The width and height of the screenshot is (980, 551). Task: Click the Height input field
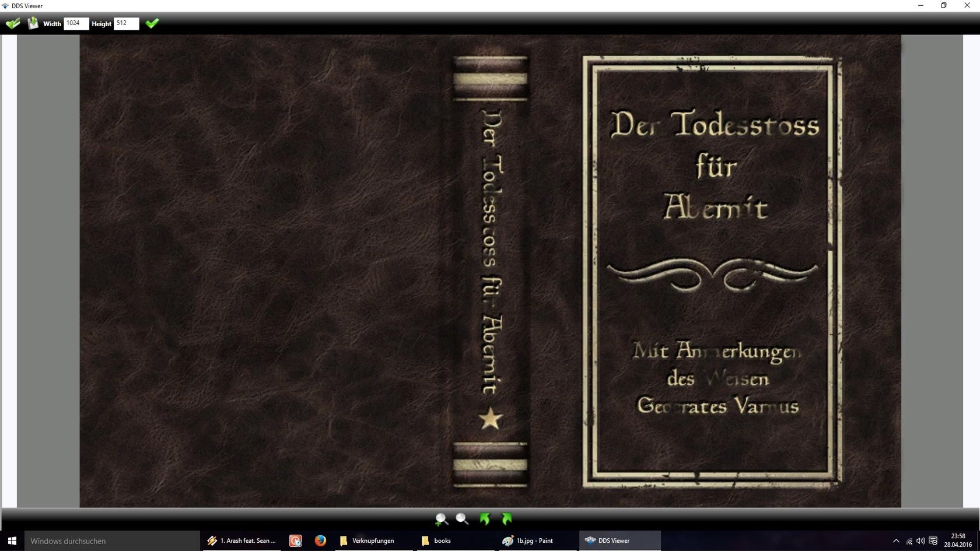click(x=126, y=23)
